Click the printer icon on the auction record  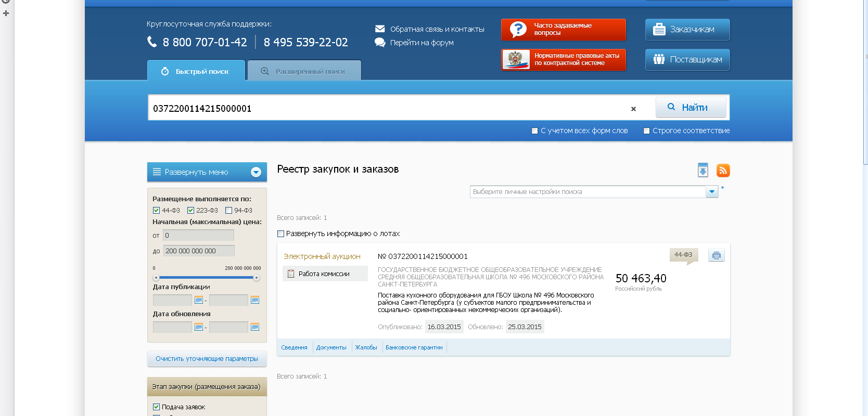click(x=717, y=255)
